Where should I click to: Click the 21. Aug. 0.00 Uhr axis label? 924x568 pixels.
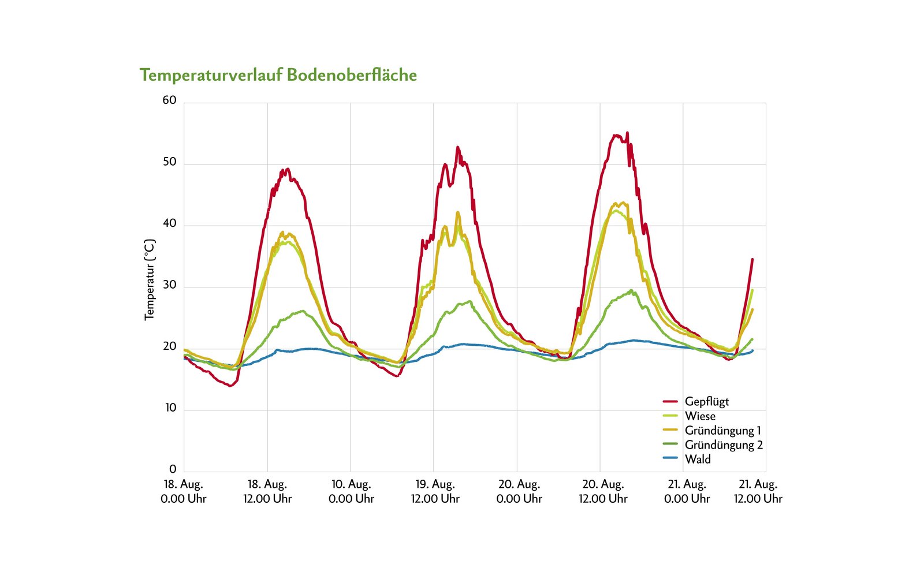pyautogui.click(x=687, y=491)
